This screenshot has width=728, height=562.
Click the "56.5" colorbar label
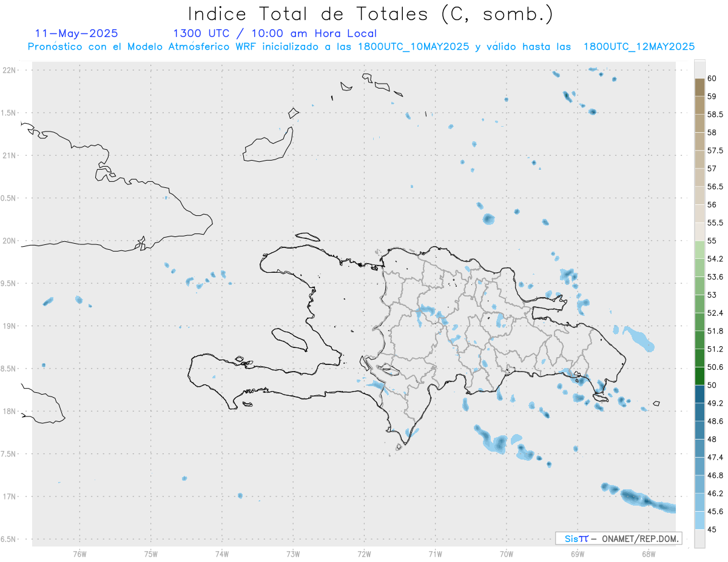tap(715, 187)
